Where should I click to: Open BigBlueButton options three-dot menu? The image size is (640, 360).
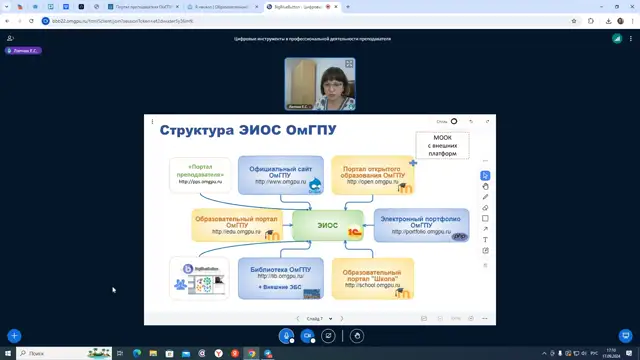tap(631, 39)
